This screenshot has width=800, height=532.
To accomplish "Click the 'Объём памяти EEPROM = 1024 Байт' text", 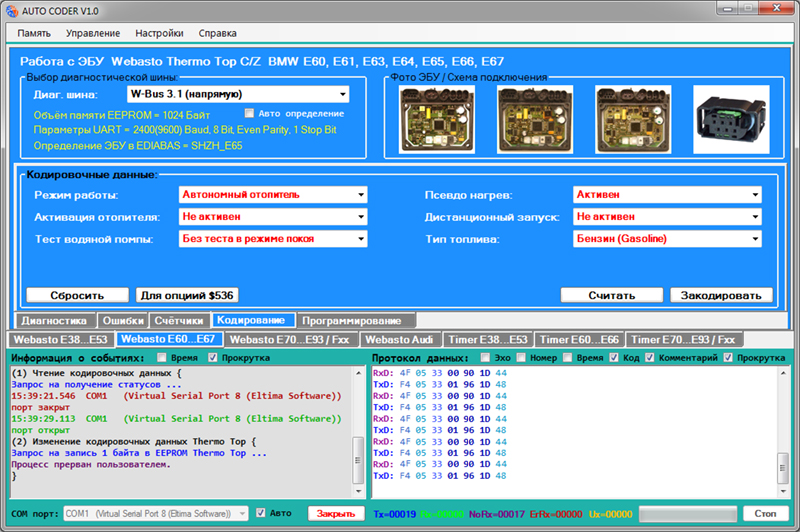I will tap(121, 115).
